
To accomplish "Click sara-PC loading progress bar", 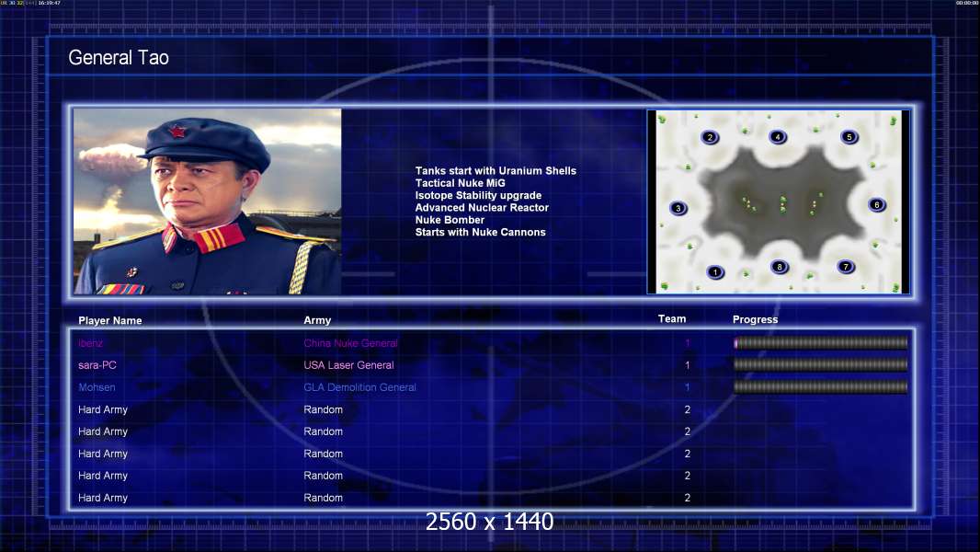I will [821, 365].
